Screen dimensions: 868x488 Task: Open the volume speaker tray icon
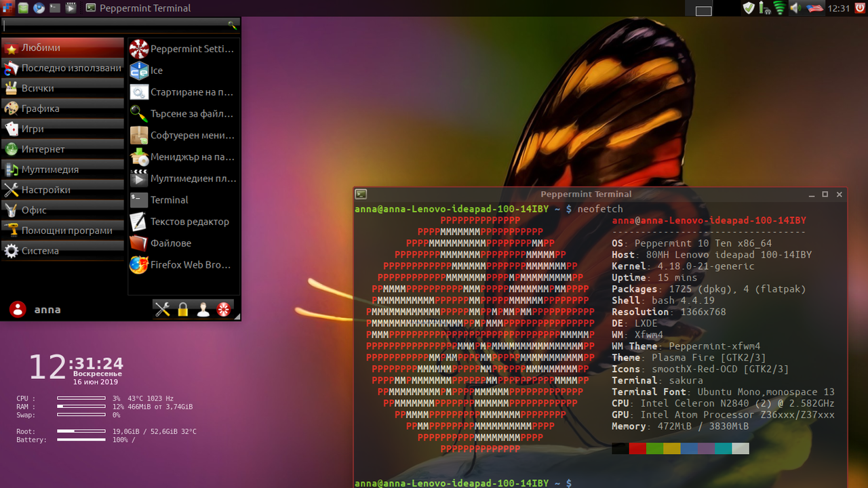point(796,8)
